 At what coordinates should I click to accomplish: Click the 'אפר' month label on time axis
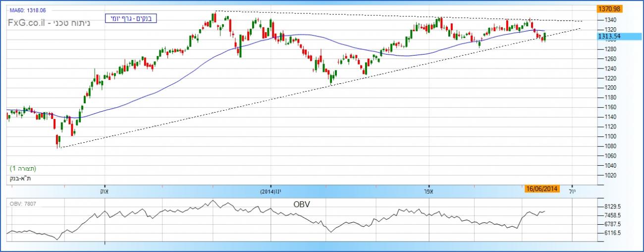[429, 190]
